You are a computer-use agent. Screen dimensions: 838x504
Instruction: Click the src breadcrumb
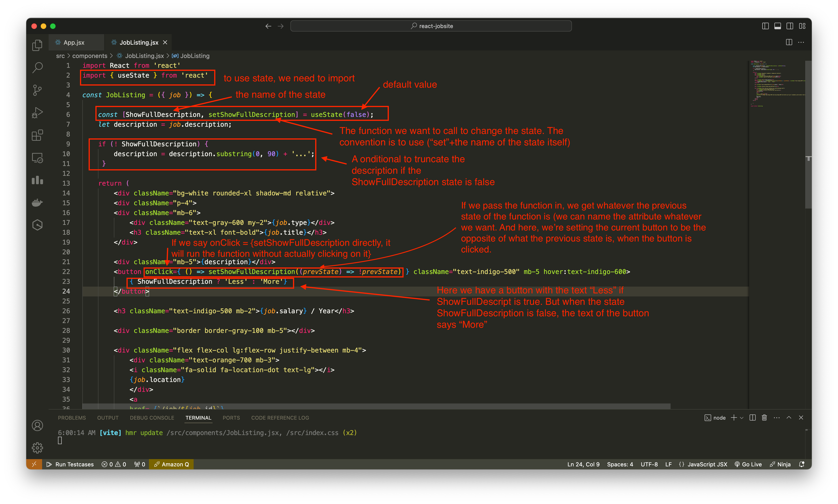pos(60,56)
